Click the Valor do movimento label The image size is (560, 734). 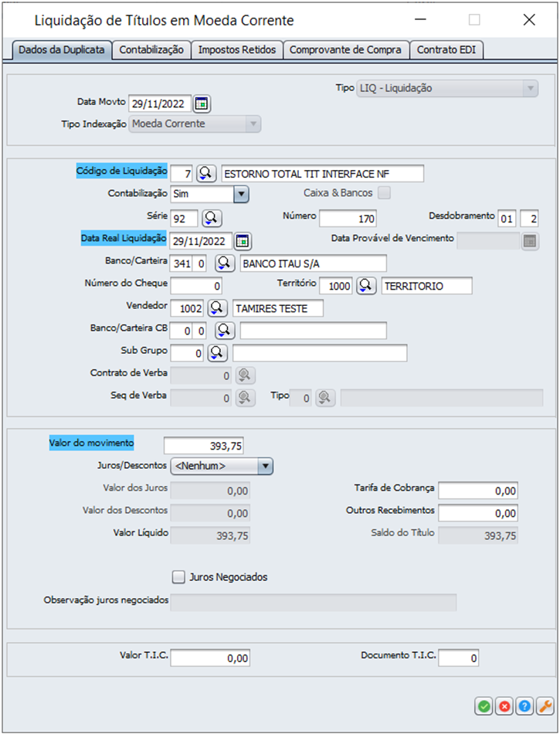[92, 443]
